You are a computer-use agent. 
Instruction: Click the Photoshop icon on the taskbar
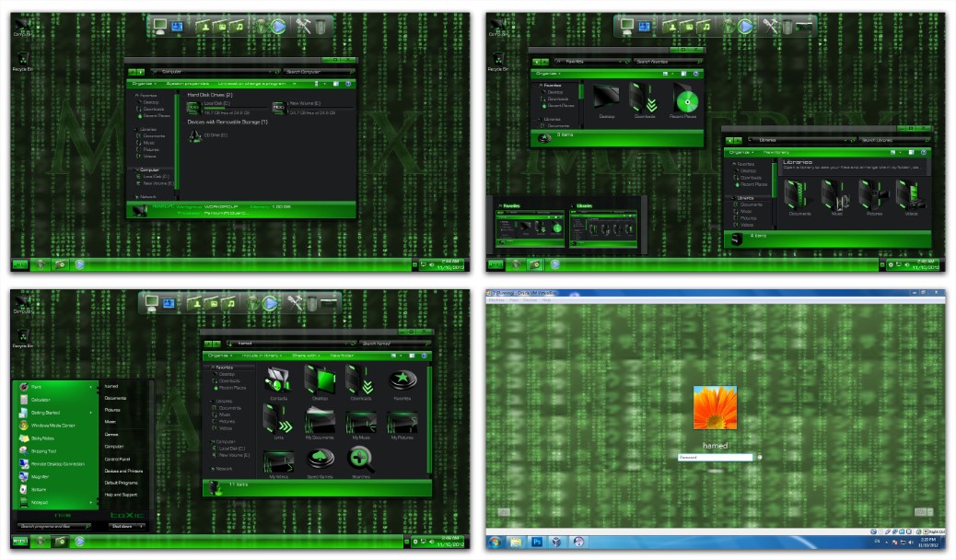537,542
